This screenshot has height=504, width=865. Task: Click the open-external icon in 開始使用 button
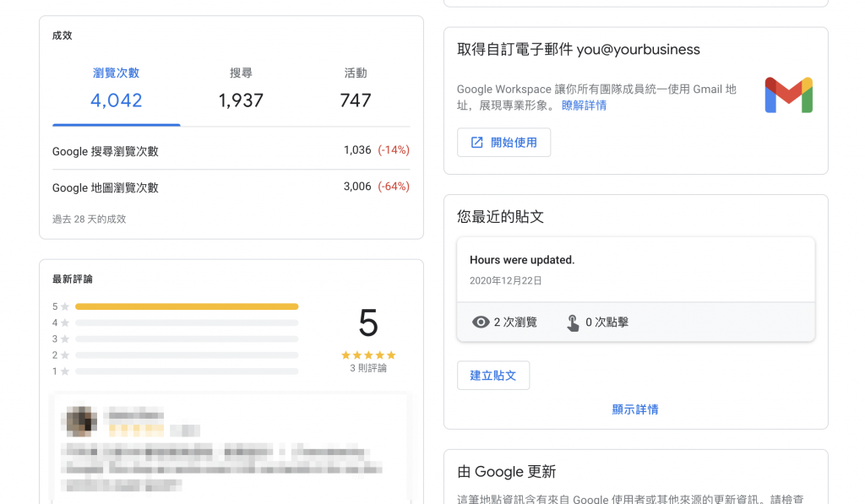[476, 143]
